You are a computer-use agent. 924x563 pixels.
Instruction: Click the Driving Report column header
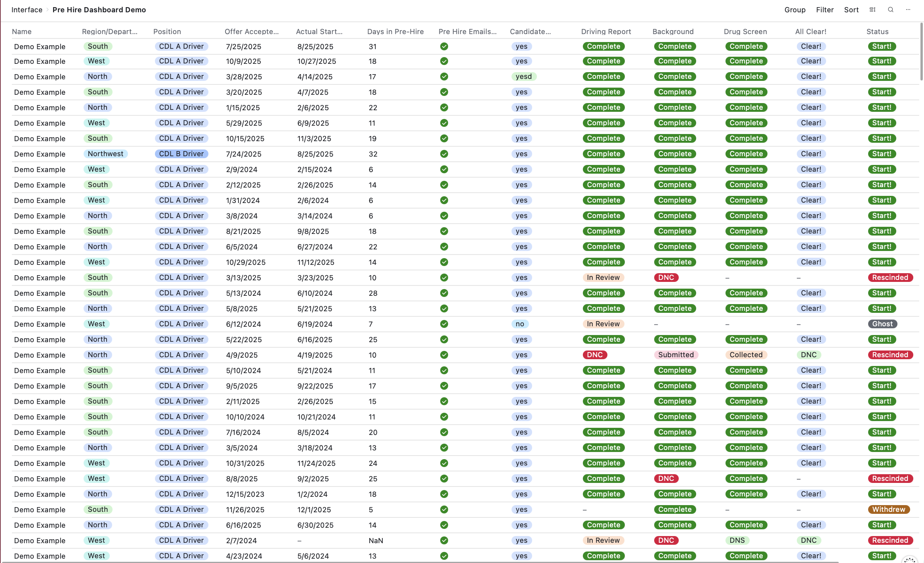pyautogui.click(x=606, y=31)
